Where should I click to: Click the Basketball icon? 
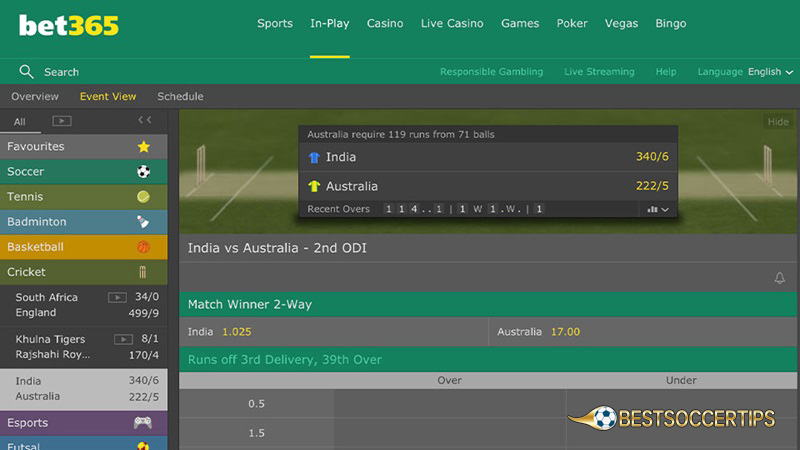[143, 247]
